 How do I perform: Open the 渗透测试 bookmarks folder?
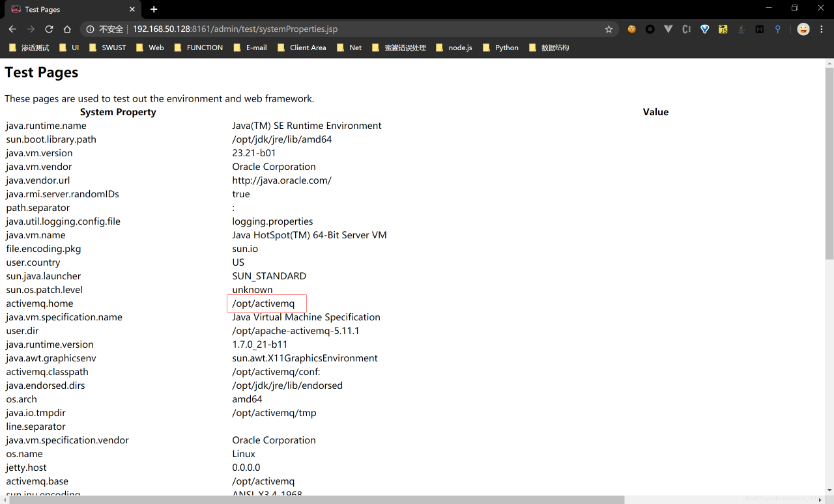29,48
